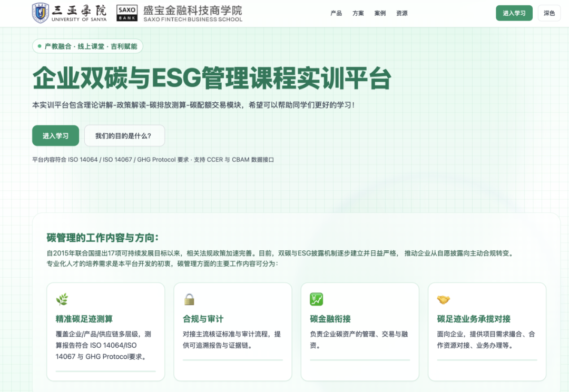Select the 精准碳足迹测算 card title
Viewport: 569px width, 392px height.
84,319
